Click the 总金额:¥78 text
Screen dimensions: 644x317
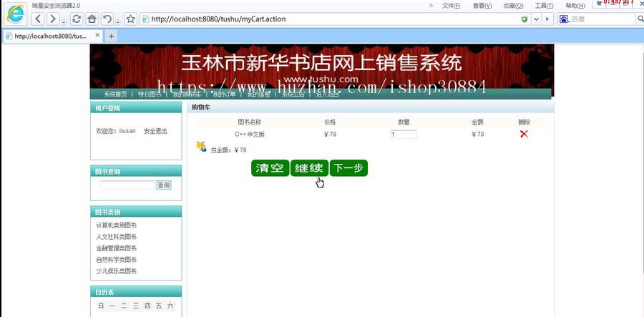229,150
